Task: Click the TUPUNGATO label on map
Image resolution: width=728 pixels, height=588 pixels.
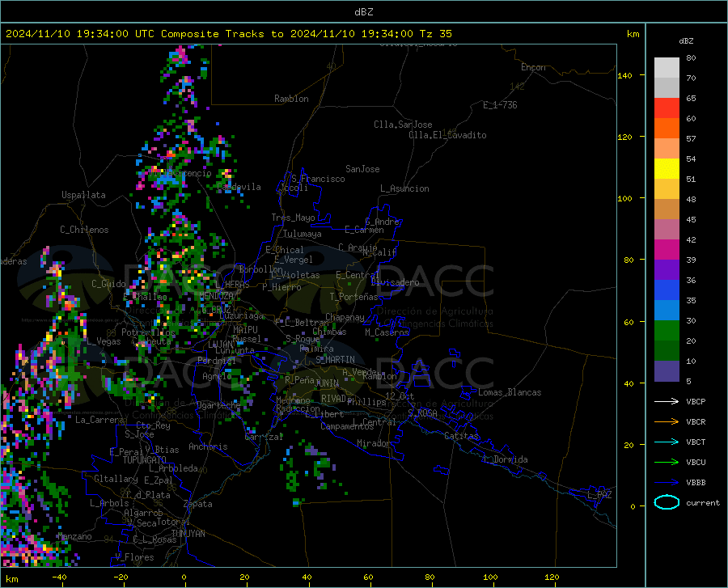Action: 145,460
